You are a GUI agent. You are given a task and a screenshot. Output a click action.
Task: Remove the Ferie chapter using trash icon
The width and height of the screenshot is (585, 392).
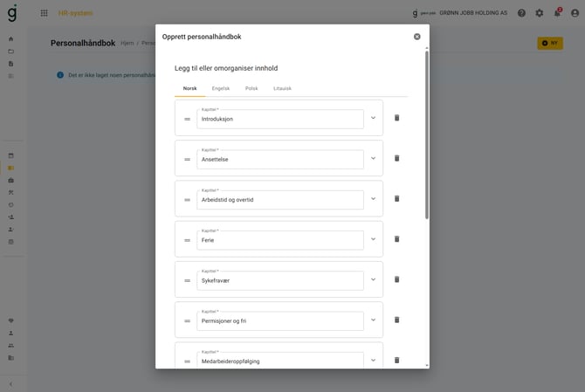tap(396, 239)
